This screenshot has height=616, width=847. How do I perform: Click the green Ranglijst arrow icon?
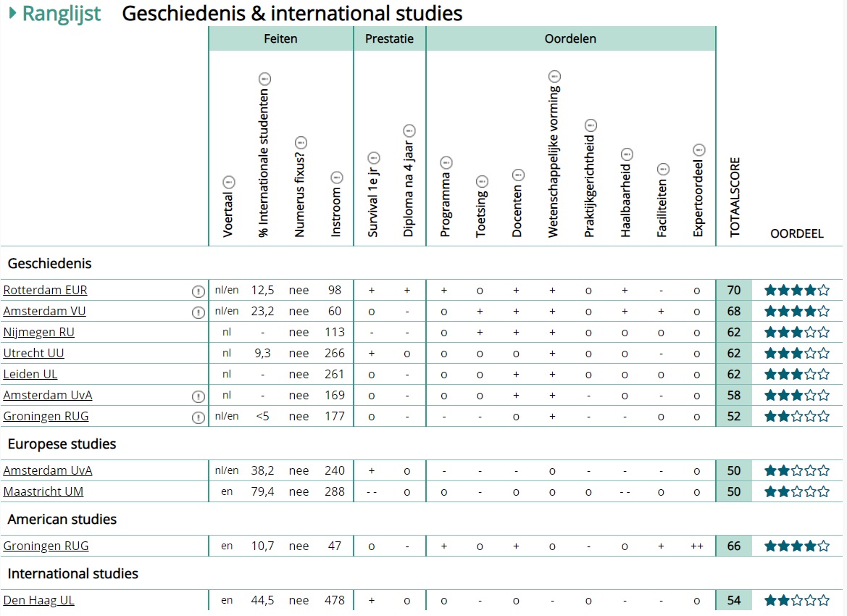point(13,13)
